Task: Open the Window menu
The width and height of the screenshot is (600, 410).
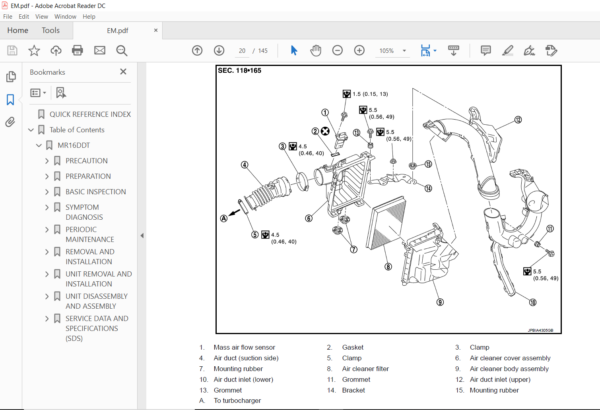Action: click(65, 16)
